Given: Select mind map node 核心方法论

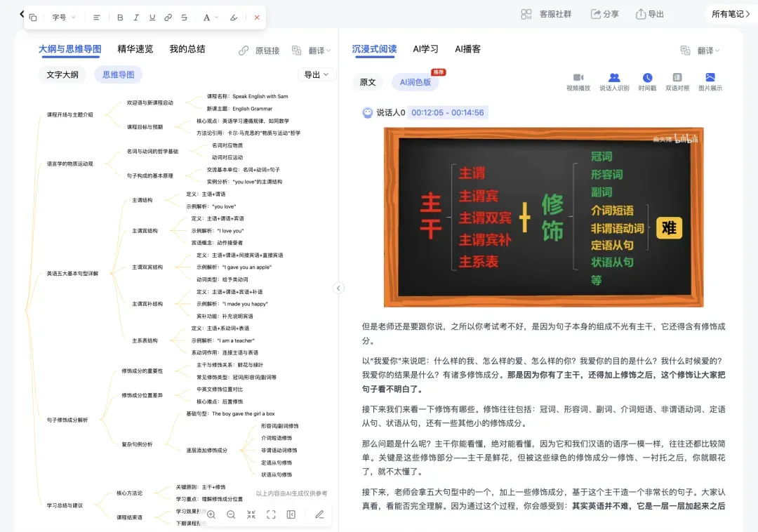Looking at the screenshot, I should 129,493.
